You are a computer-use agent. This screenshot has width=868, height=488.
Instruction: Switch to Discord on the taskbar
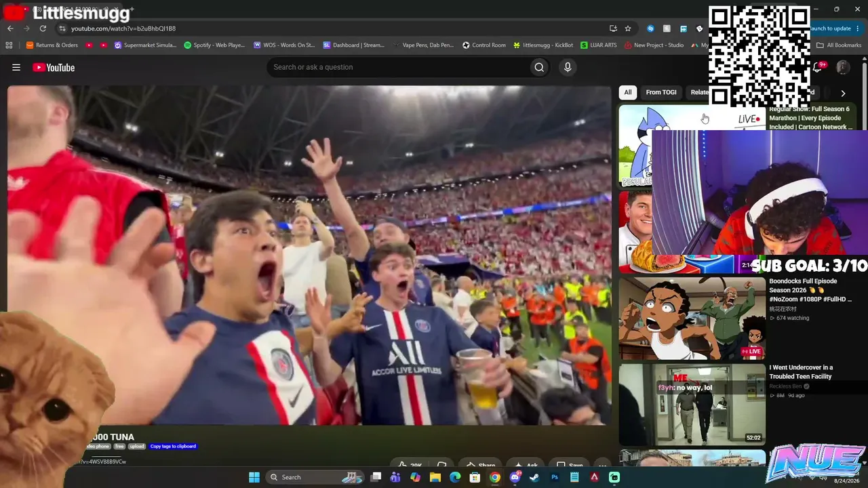[x=515, y=477]
